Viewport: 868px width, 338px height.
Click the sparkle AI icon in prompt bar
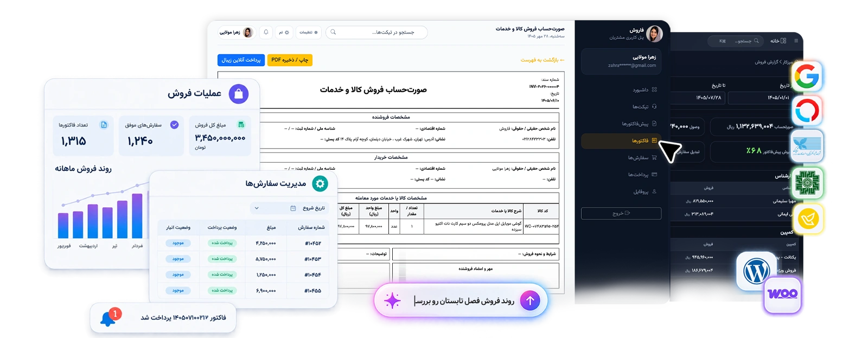(x=392, y=301)
